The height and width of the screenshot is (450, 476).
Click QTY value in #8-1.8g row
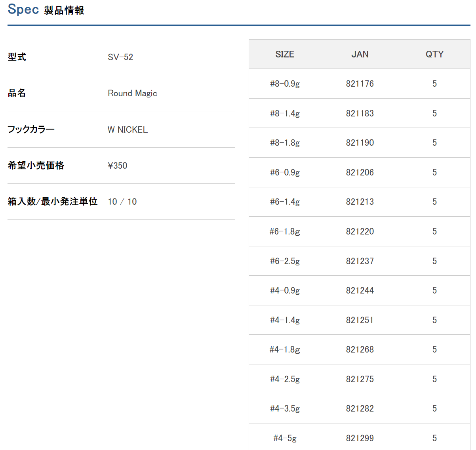click(x=434, y=143)
